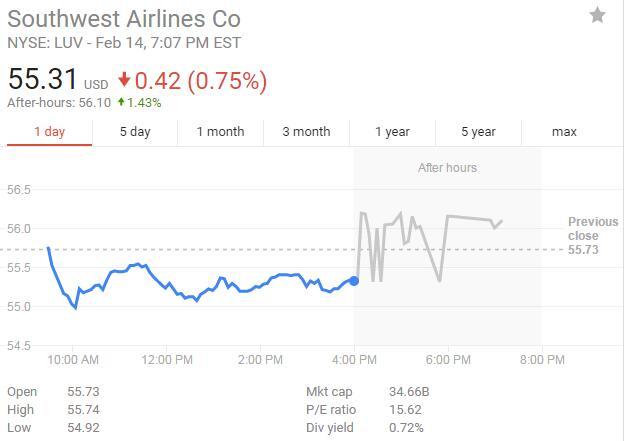Click the Previous close 55.73 label
Screen dimensions: 624x441
click(x=592, y=236)
